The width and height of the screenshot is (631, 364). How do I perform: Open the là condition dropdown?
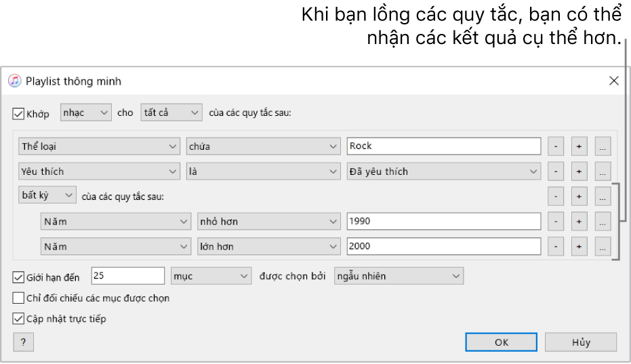(263, 171)
